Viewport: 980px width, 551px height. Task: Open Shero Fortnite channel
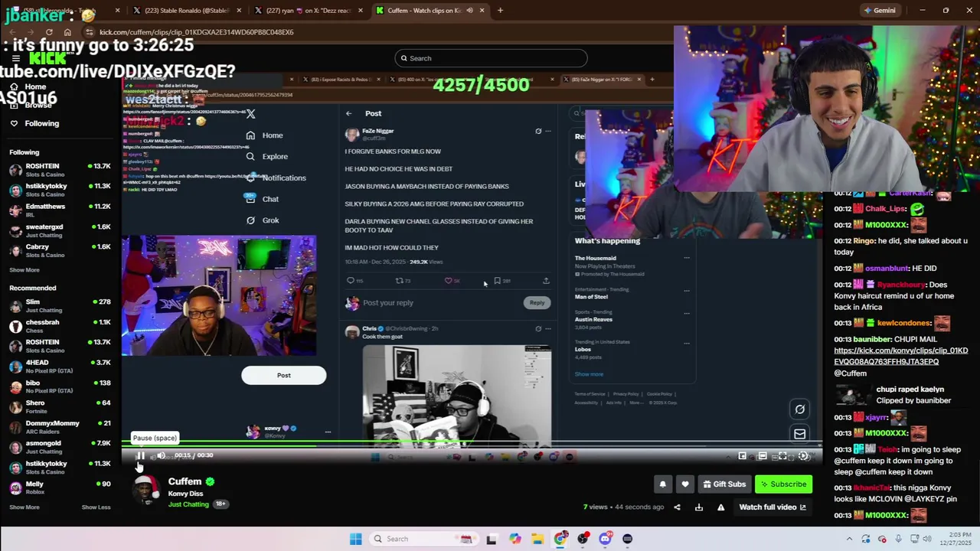60,406
